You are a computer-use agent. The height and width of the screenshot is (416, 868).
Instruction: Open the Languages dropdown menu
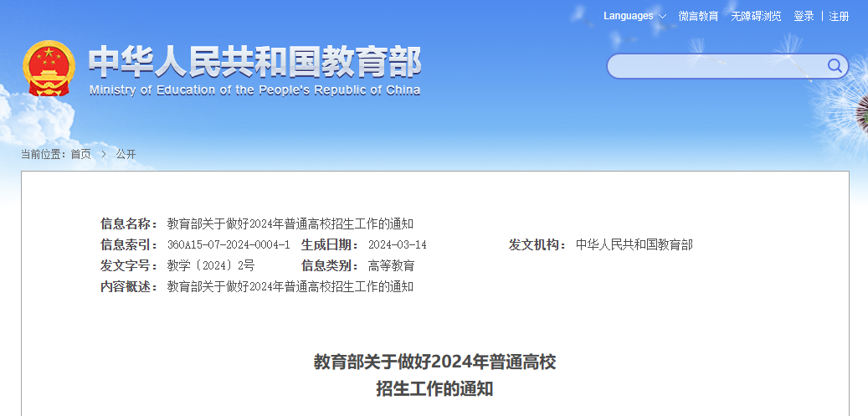(634, 16)
